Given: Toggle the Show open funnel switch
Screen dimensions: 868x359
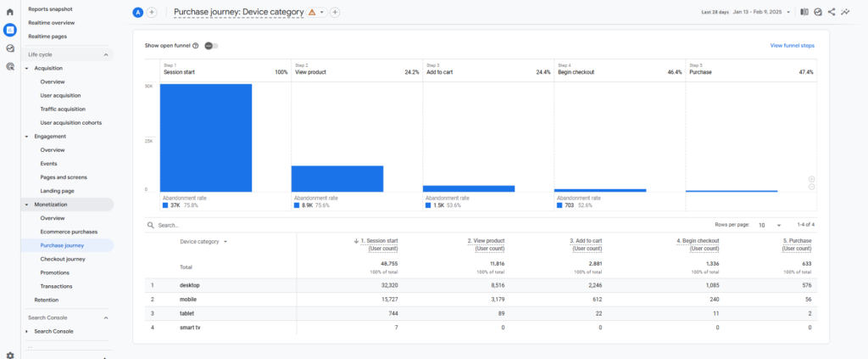Looking at the screenshot, I should [209, 46].
